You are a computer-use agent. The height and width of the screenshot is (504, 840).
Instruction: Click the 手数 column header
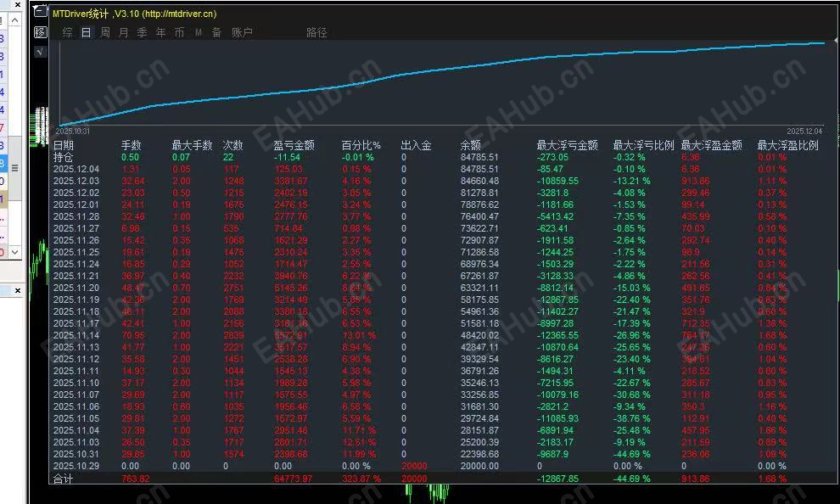tap(132, 145)
